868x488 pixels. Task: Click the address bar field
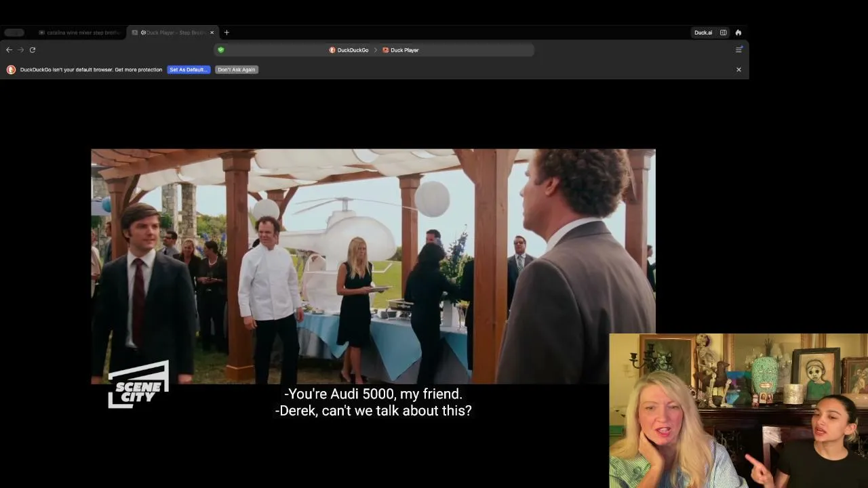(374, 49)
